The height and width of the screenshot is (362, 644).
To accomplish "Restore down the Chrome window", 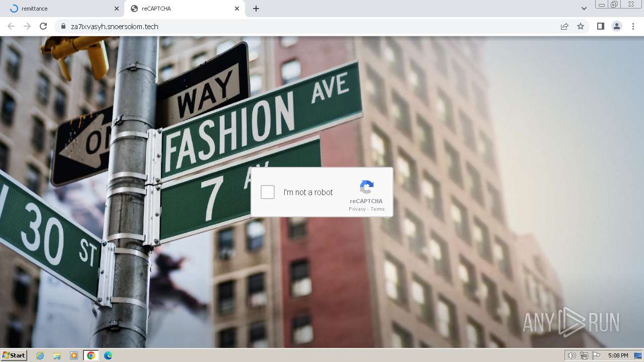I will (x=614, y=5).
